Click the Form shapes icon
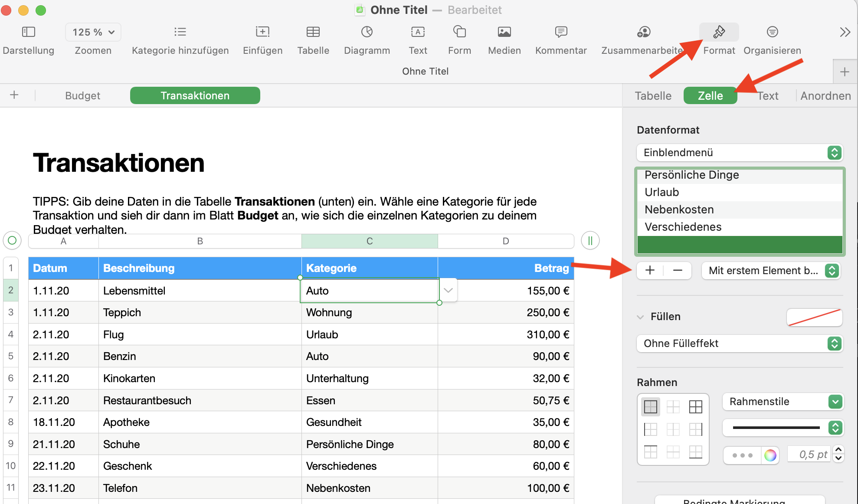The height and width of the screenshot is (504, 858). [x=459, y=32]
